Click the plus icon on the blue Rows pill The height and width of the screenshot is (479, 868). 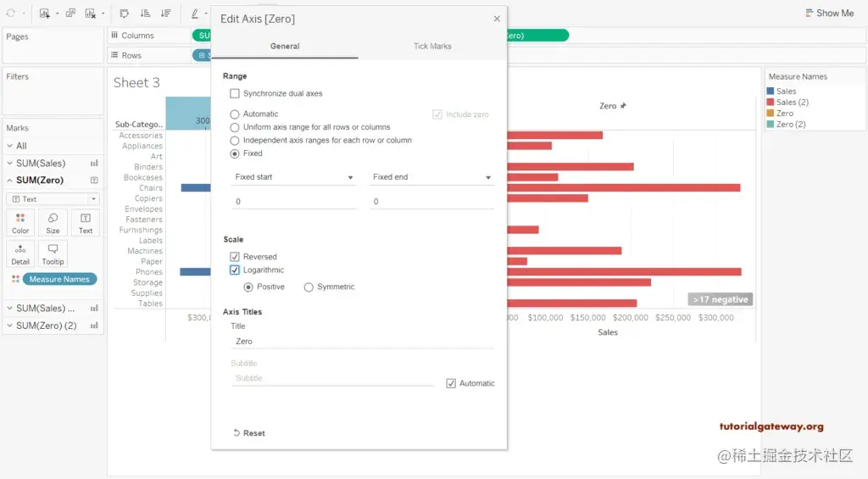(x=202, y=55)
